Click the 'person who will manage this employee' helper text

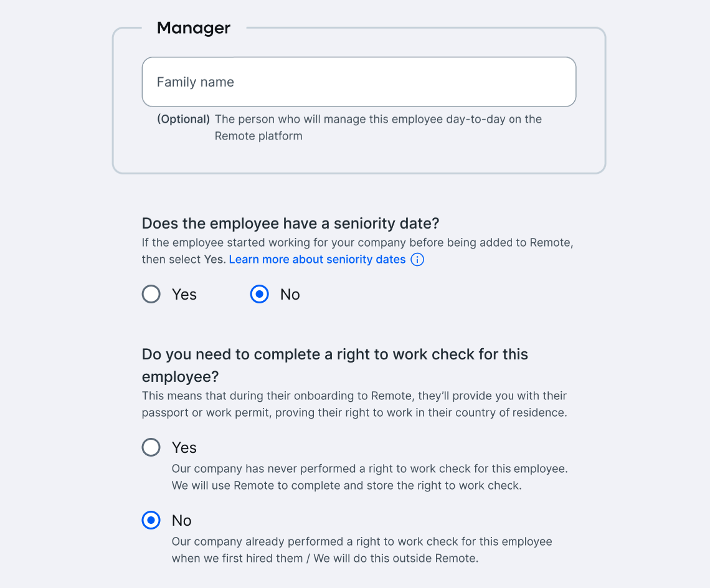378,127
